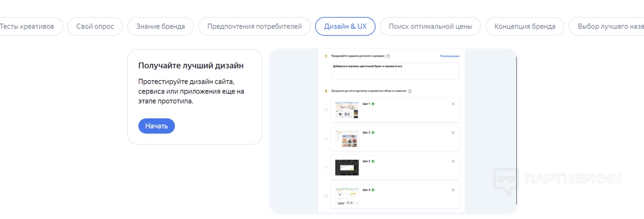This screenshot has width=644, height=219.
Task: Click the Начать button
Action: (156, 126)
